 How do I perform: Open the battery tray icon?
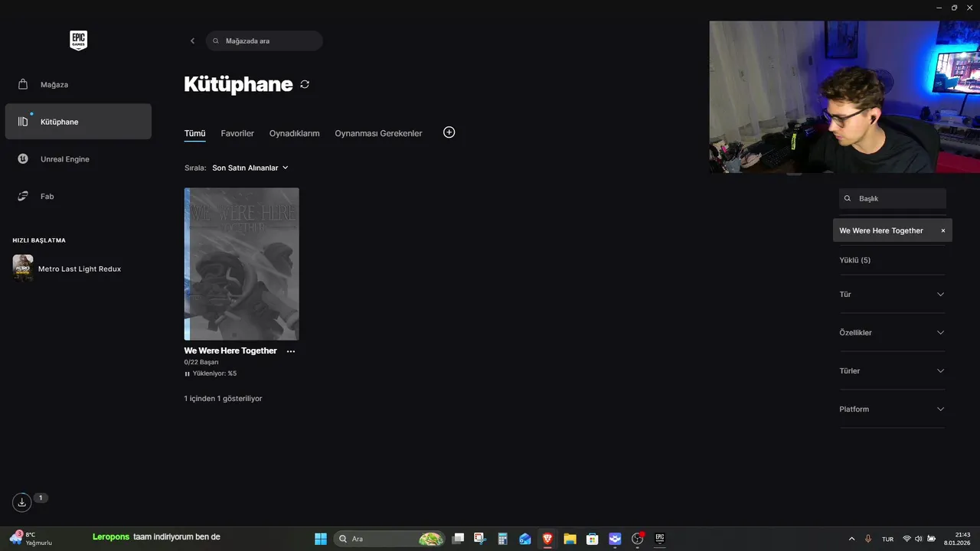(x=931, y=539)
